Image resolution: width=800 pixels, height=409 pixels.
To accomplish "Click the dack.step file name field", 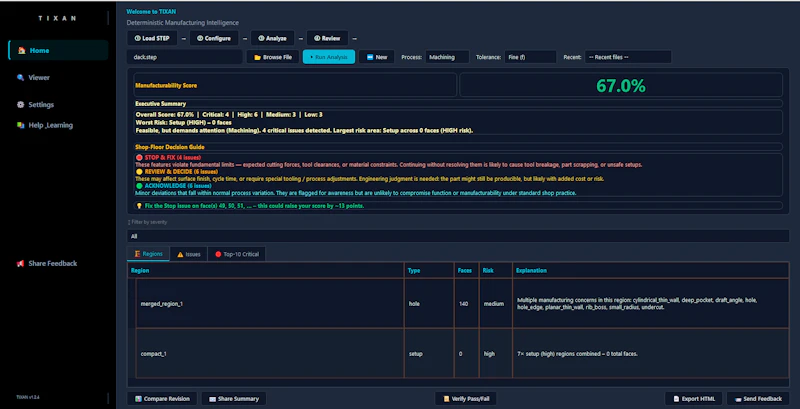I will point(185,57).
